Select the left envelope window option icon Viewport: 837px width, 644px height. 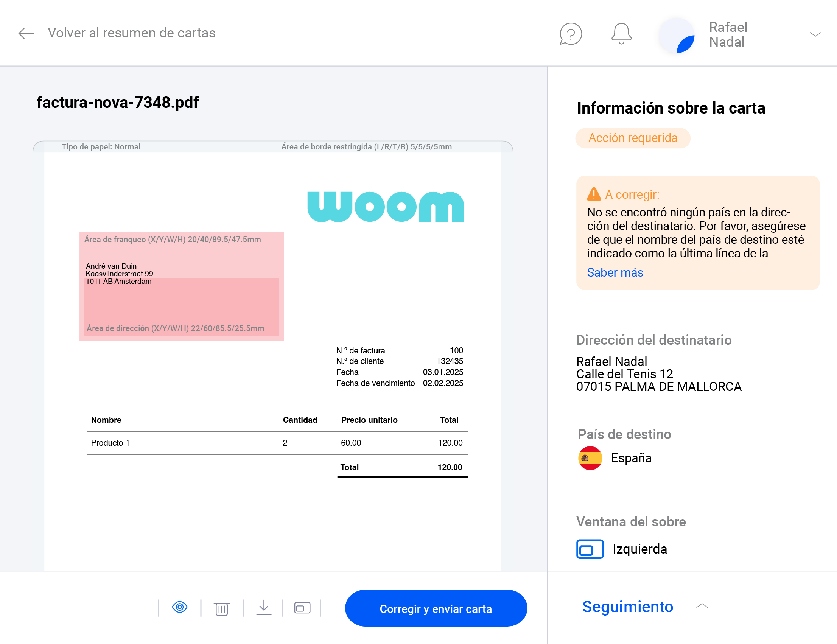click(590, 549)
